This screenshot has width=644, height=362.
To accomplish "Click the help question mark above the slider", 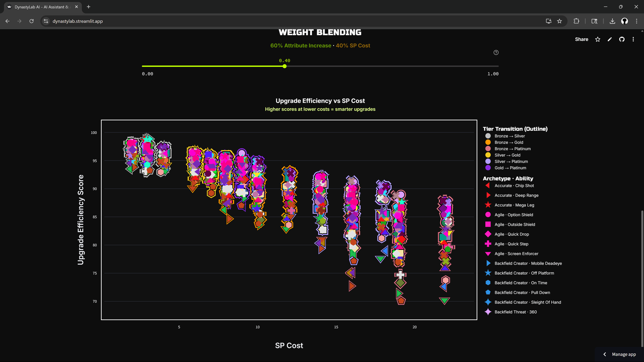I will tap(496, 52).
